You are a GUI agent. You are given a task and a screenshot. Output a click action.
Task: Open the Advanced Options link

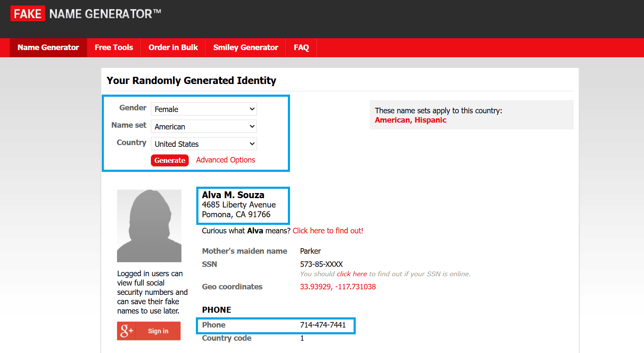coord(225,160)
